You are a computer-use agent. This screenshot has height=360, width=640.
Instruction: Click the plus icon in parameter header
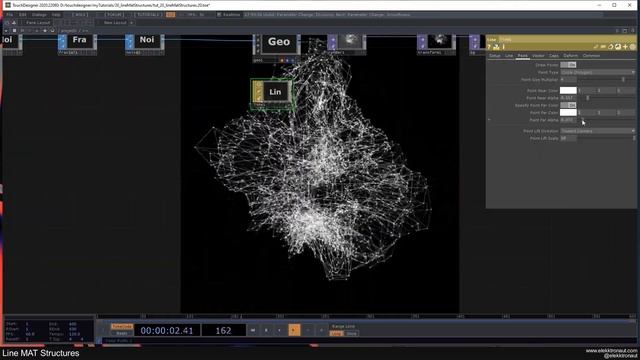[x=625, y=47]
